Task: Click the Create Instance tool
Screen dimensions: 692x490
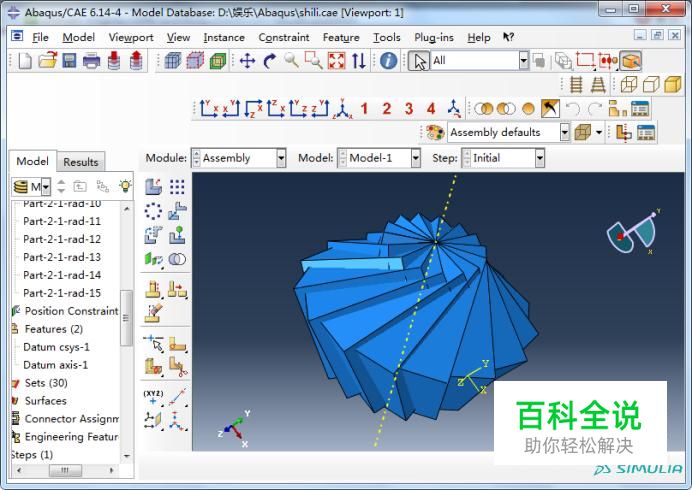Action: [153, 187]
